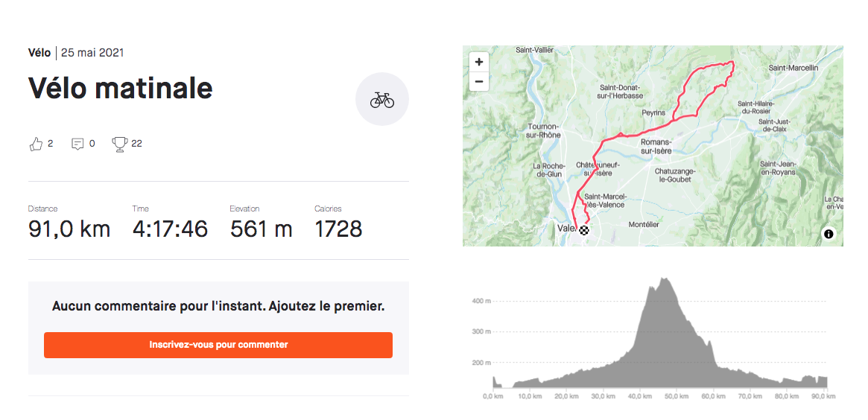Click the comments speech bubble icon
The height and width of the screenshot is (420, 868).
[x=77, y=144]
